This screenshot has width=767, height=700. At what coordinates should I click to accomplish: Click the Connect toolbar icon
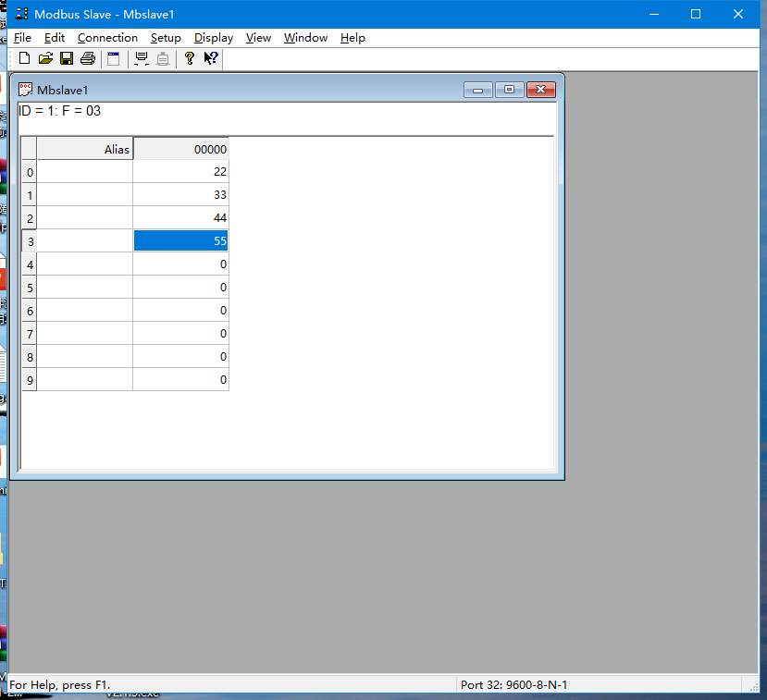(x=142, y=59)
